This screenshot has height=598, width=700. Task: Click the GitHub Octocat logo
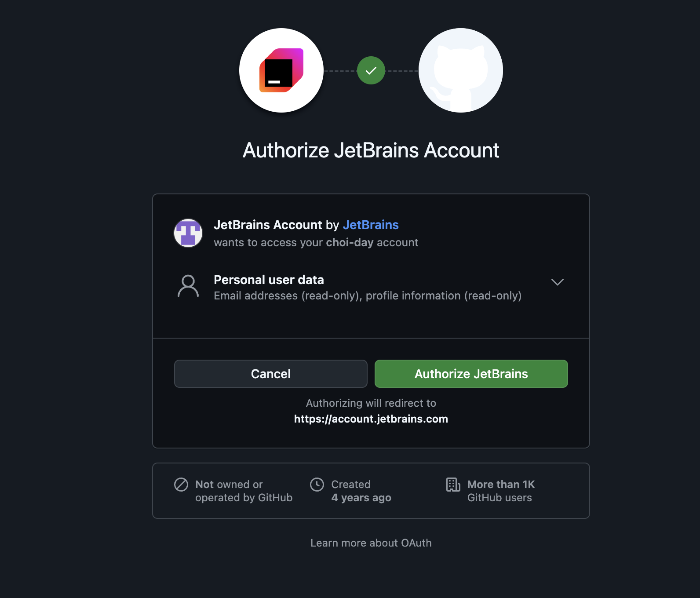[x=460, y=70]
